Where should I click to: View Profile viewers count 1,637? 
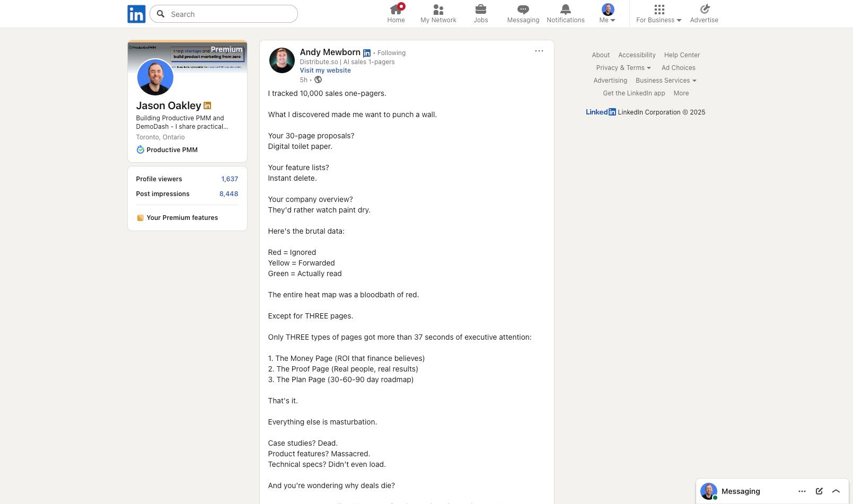point(230,179)
